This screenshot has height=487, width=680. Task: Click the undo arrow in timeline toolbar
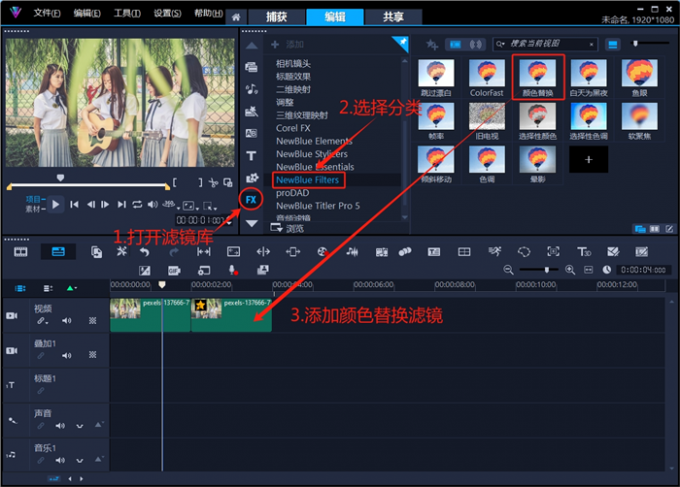144,252
